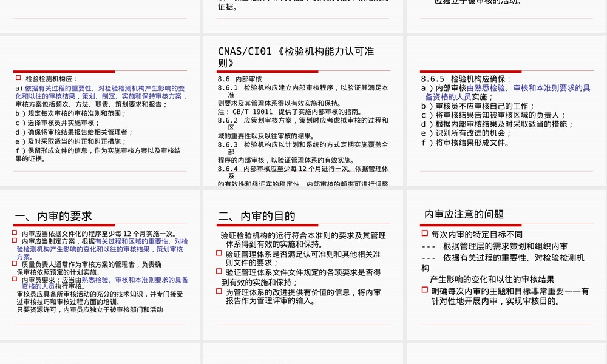Viewport: 607px width, 364px height.
Task: Click bullet 验证管理体系是否满足认可准则和其他相关准
Action: [x=303, y=254]
